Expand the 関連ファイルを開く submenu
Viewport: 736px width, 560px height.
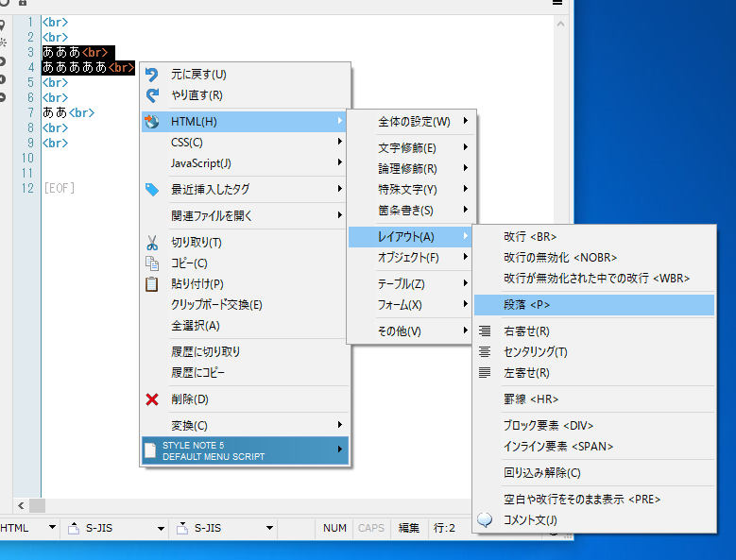click(x=244, y=215)
